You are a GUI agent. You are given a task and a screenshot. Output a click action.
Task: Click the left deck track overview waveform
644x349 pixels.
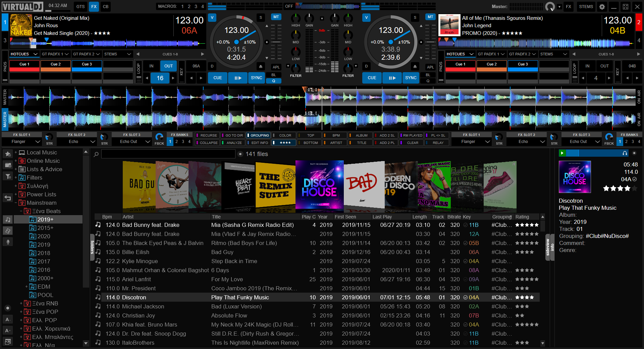(107, 43)
